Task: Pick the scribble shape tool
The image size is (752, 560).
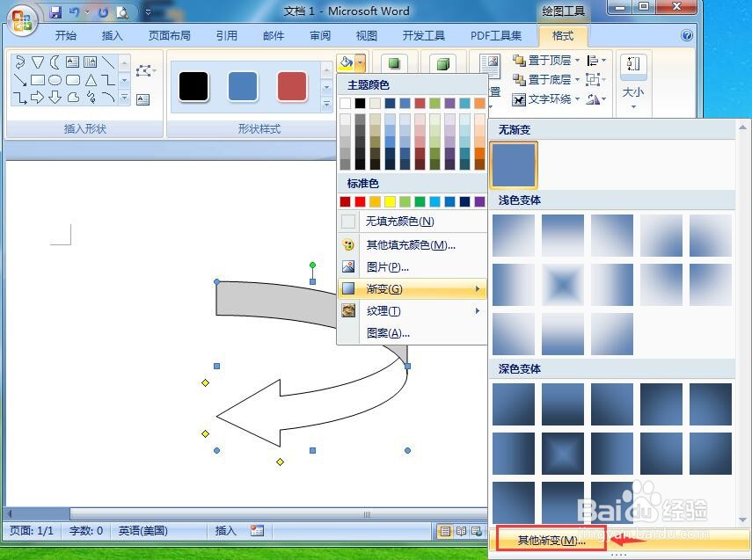Action: 91,98
